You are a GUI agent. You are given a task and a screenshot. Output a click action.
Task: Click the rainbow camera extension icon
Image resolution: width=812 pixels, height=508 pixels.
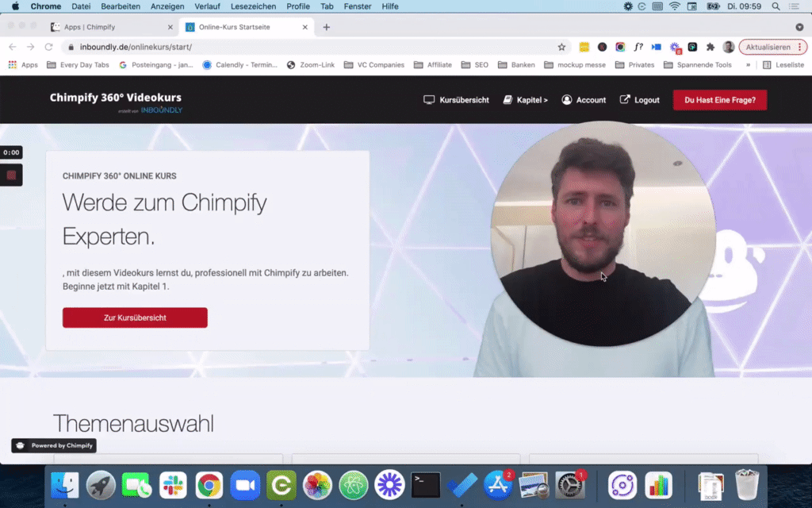(x=620, y=47)
